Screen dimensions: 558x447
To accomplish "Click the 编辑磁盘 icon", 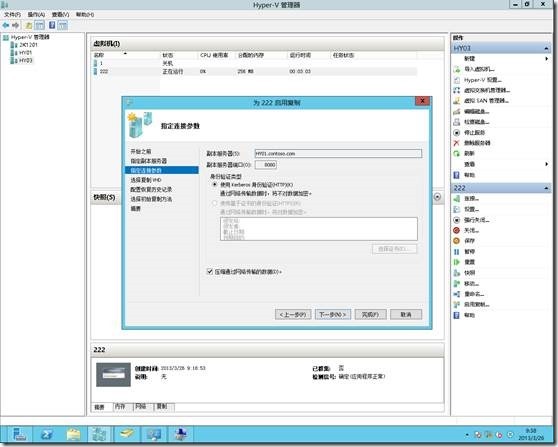I will pyautogui.click(x=457, y=111).
